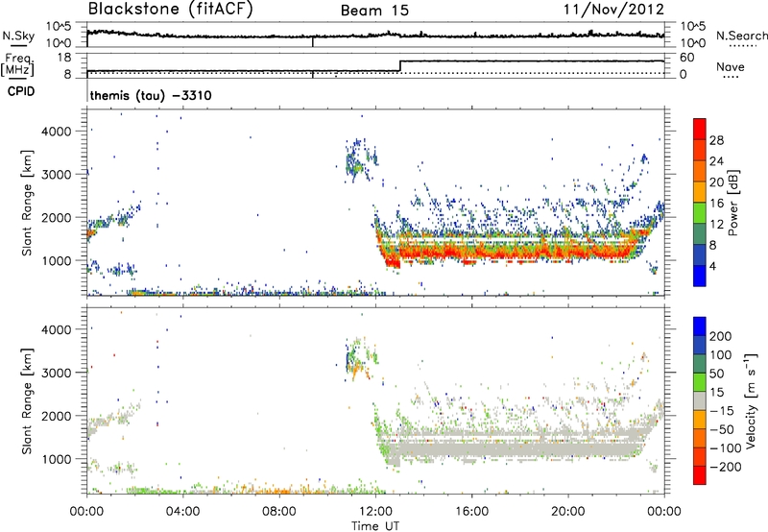Click the "18" frequency axis tick
This screenshot has height=532, width=768.
tap(63, 58)
